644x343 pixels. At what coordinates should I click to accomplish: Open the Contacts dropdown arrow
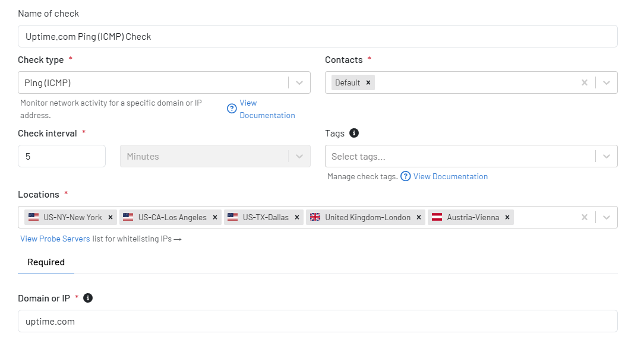click(x=607, y=83)
